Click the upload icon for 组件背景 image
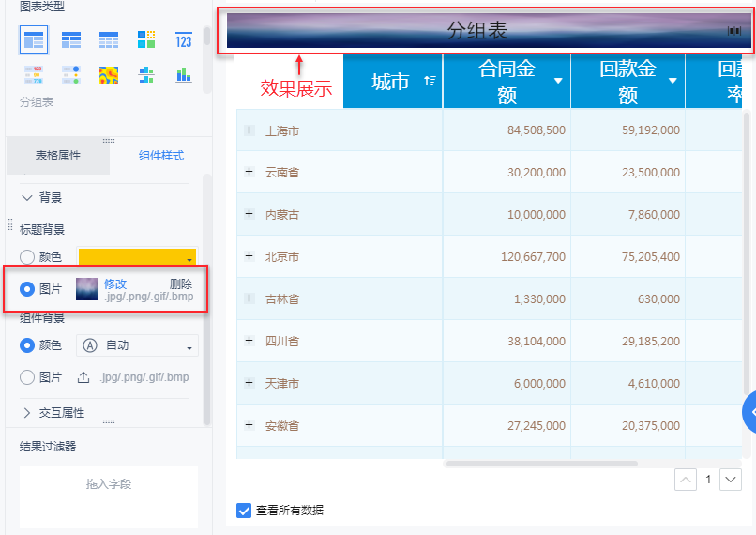The image size is (756, 535). (x=83, y=377)
